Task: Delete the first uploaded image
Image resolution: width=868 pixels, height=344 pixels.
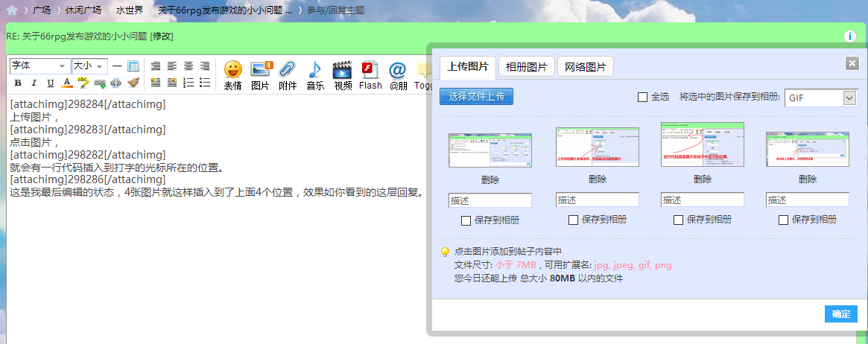Action: [x=490, y=179]
